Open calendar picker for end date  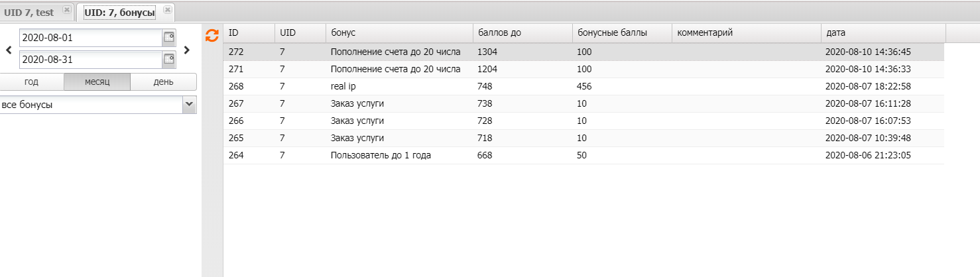pyautogui.click(x=169, y=60)
